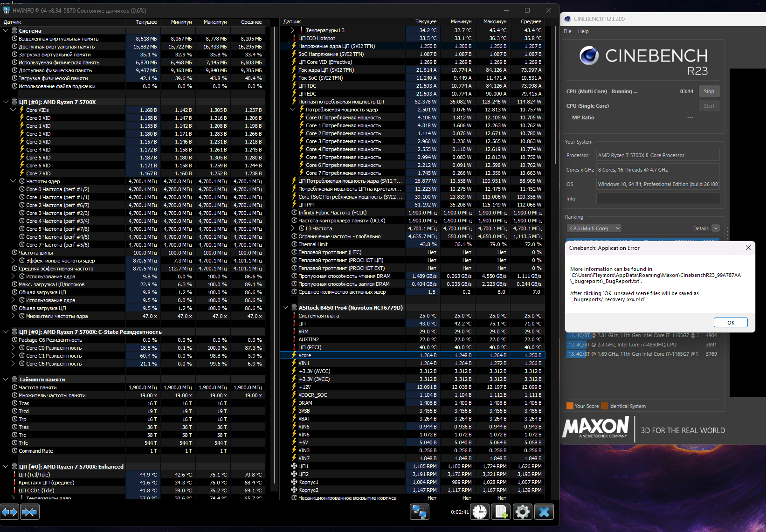
Task: Click the lightning icon beside Core 0 VID
Action: pos(22,118)
